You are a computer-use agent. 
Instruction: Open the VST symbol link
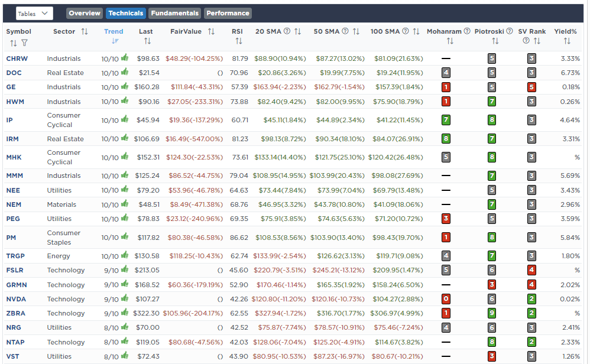click(x=12, y=356)
